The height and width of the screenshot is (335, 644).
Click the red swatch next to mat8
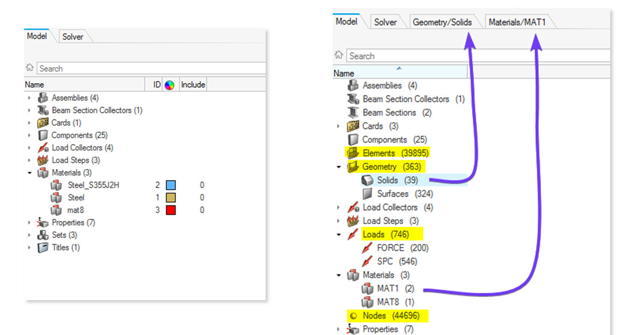(171, 210)
